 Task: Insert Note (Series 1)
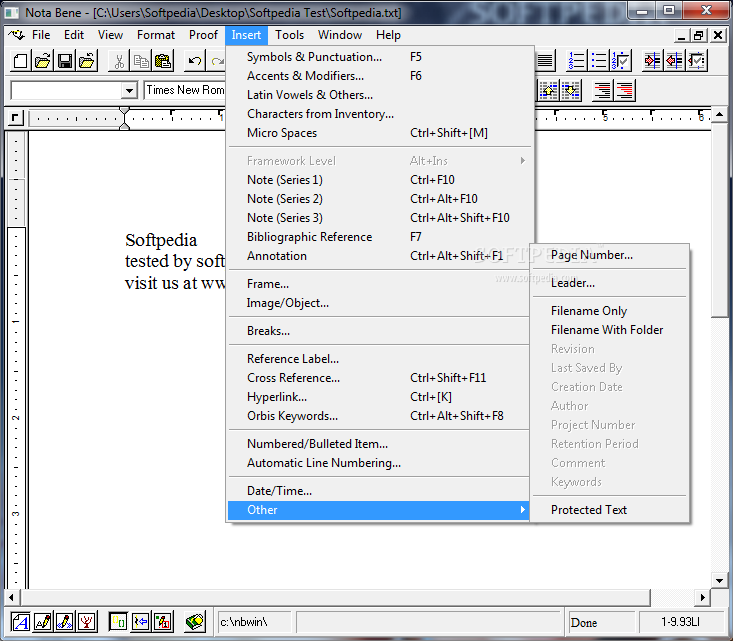coord(379,180)
